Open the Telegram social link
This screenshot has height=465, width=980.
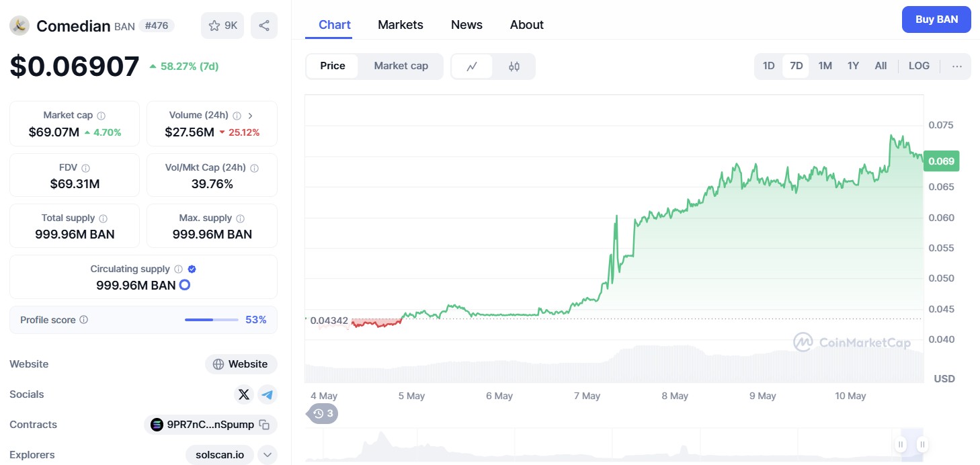[x=268, y=394]
